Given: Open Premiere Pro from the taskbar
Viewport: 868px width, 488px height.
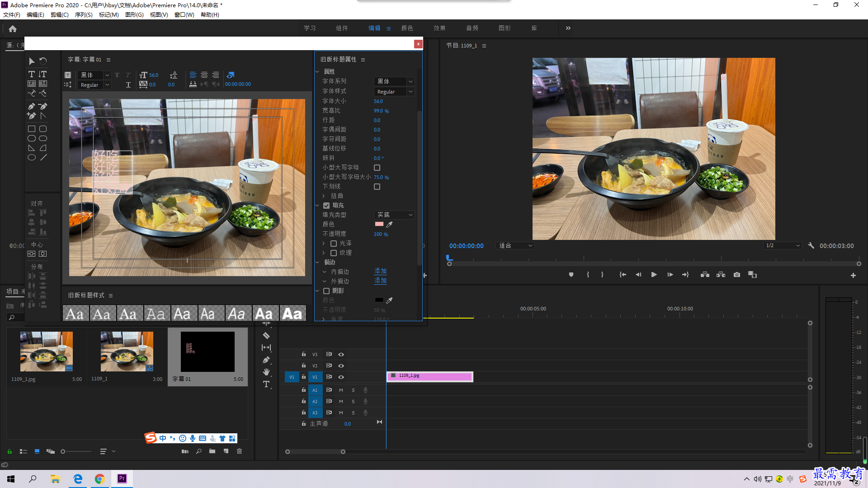Looking at the screenshot, I should pos(122,479).
